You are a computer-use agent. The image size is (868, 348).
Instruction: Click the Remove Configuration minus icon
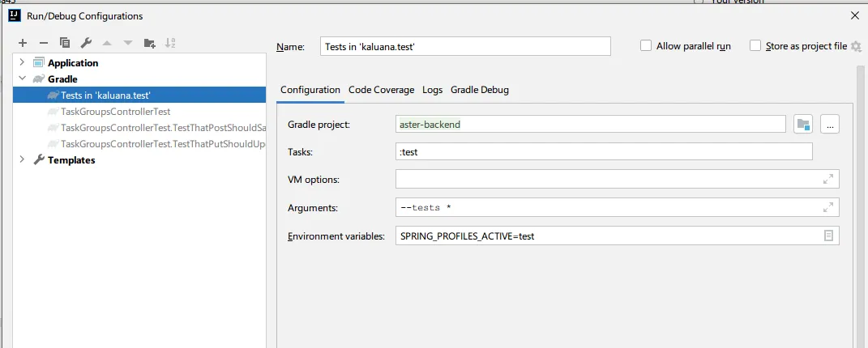[44, 43]
